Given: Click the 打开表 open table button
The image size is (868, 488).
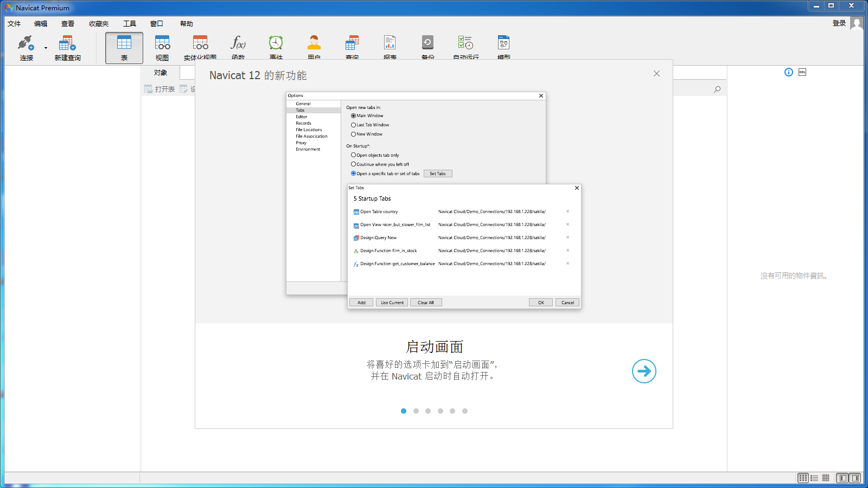Looking at the screenshot, I should point(159,89).
